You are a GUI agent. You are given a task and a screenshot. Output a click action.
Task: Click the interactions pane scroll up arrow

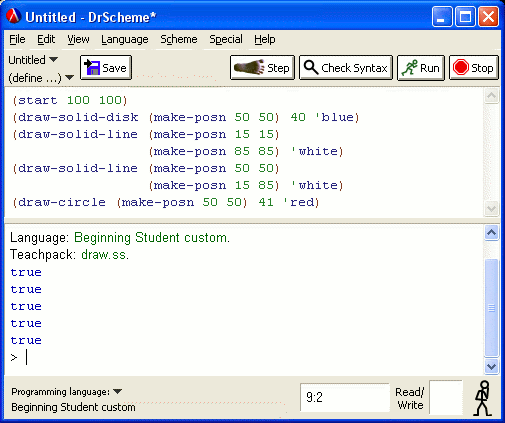[x=492, y=232]
